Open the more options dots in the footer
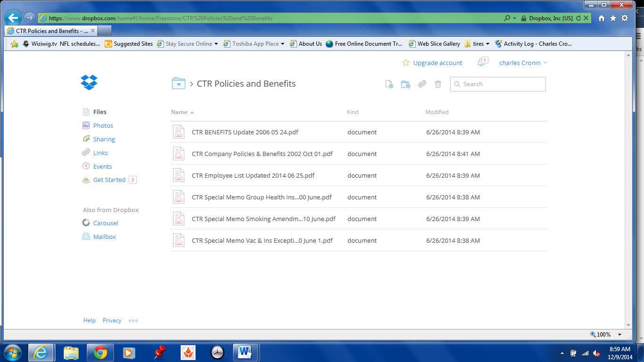The height and width of the screenshot is (362, 644). [133, 321]
